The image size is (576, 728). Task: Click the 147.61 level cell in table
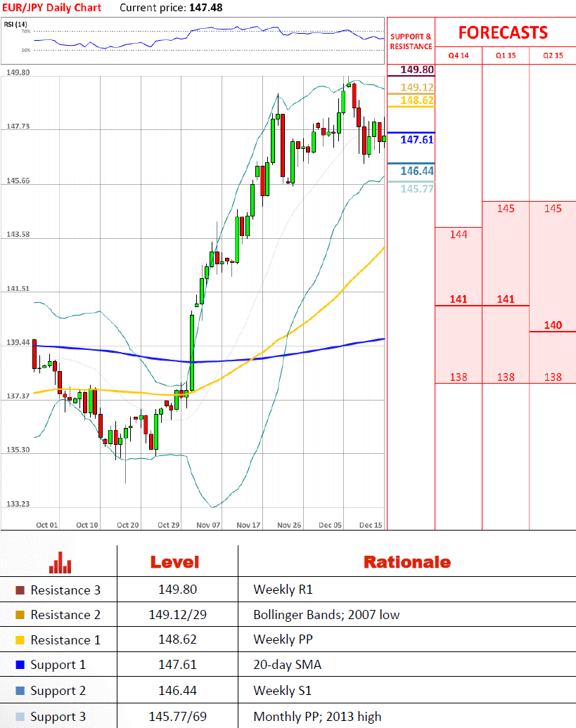(177, 665)
